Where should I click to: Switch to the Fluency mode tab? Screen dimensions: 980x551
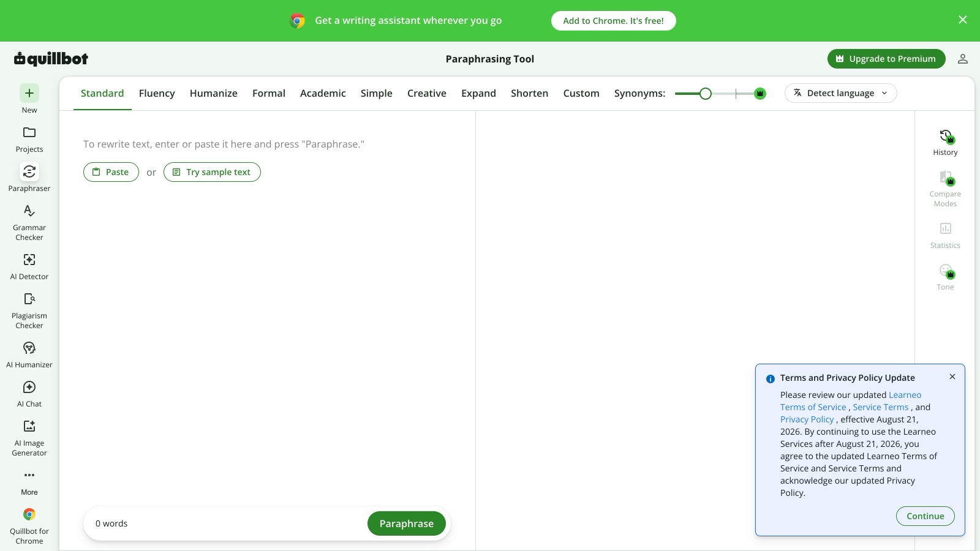coord(157,93)
